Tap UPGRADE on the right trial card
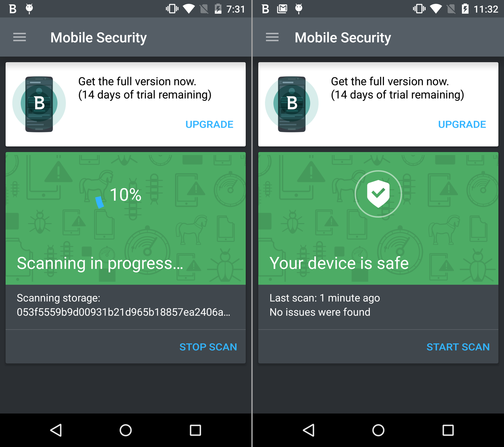This screenshot has height=447, width=504. tap(462, 124)
